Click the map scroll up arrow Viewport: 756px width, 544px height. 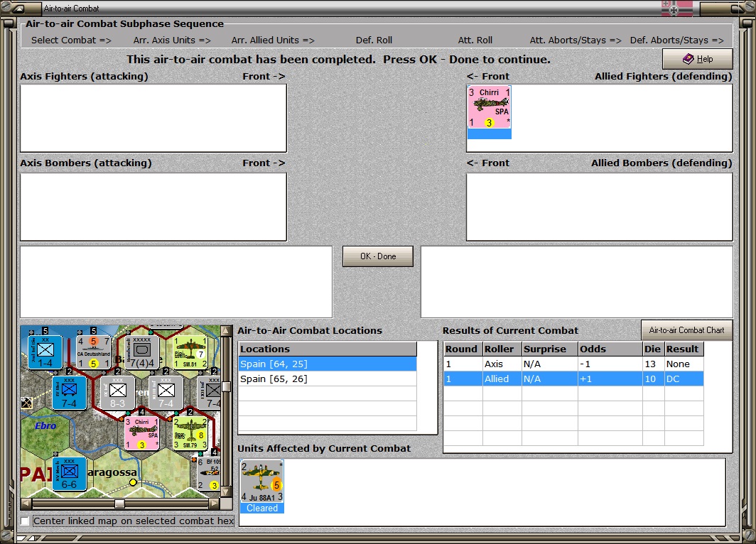click(226, 331)
